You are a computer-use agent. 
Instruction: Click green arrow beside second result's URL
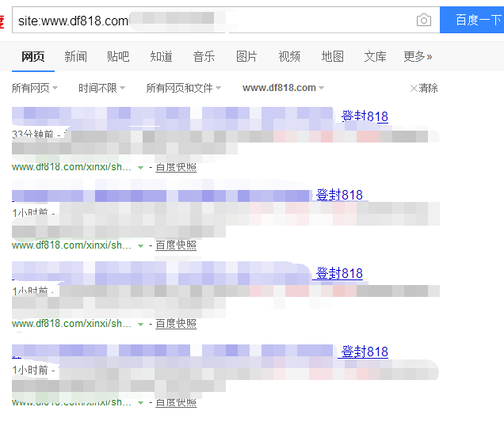140,246
